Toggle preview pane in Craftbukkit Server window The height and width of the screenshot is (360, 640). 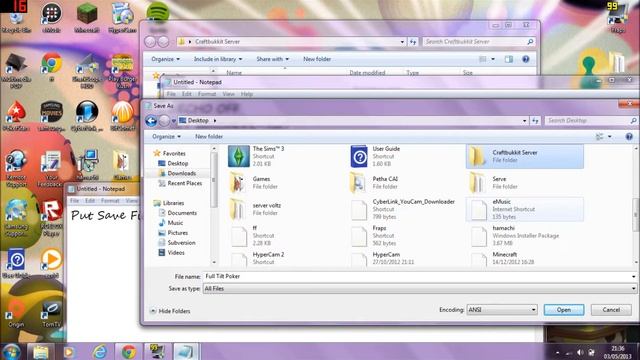click(x=509, y=59)
